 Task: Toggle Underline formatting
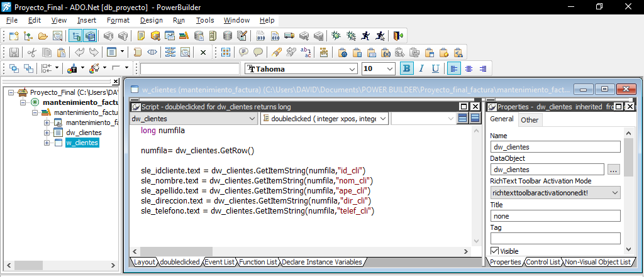click(435, 68)
